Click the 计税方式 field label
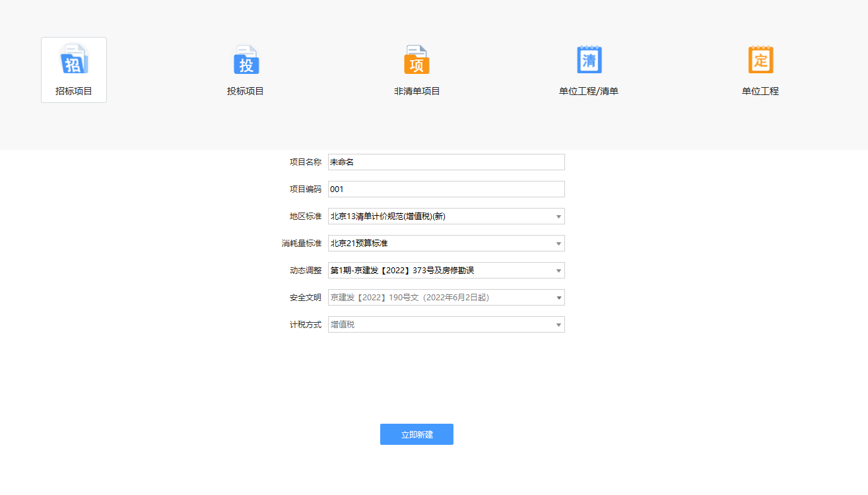Image resolution: width=868 pixels, height=495 pixels. tap(306, 325)
